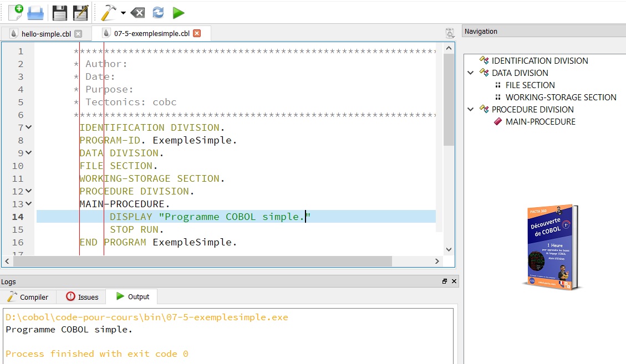Click the Save As floppy with pencil icon
The height and width of the screenshot is (364, 626).
click(x=80, y=13)
